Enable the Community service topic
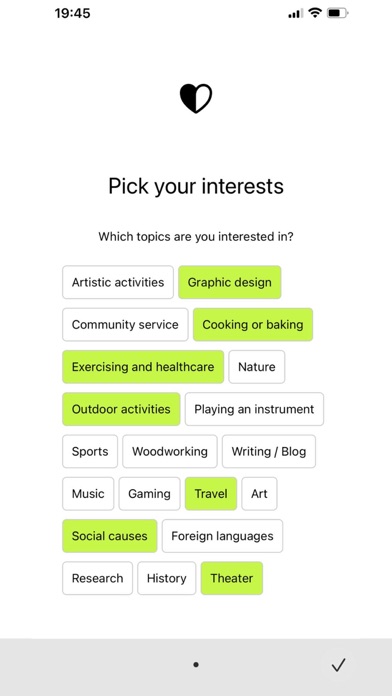392x696 pixels. (125, 324)
